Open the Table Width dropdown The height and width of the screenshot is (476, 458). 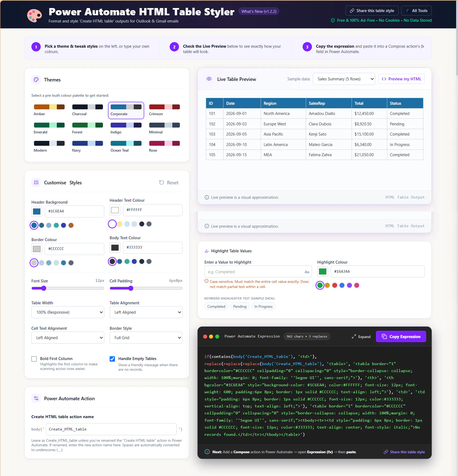(68, 312)
